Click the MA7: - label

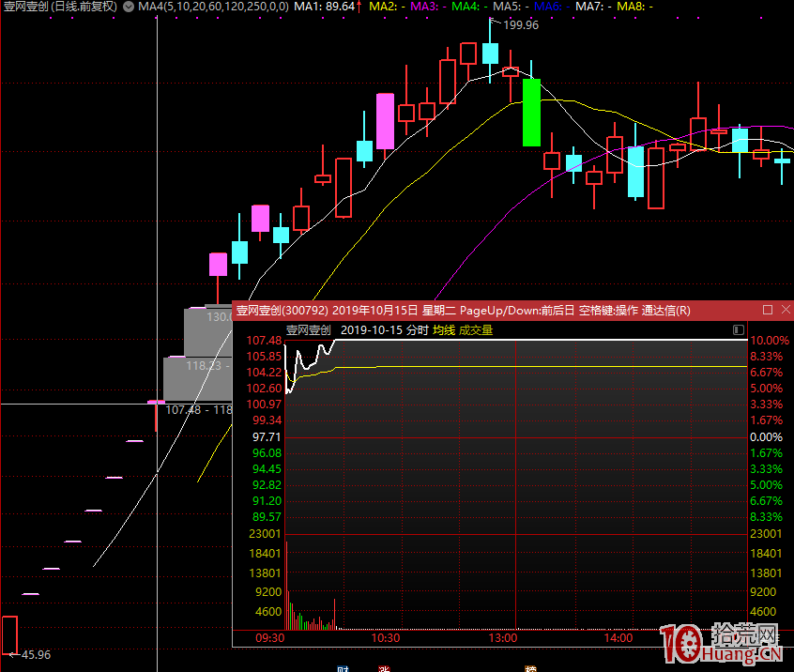tap(593, 7)
